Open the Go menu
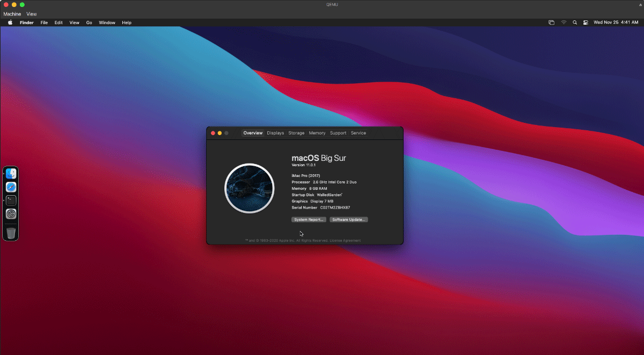 [x=89, y=23]
